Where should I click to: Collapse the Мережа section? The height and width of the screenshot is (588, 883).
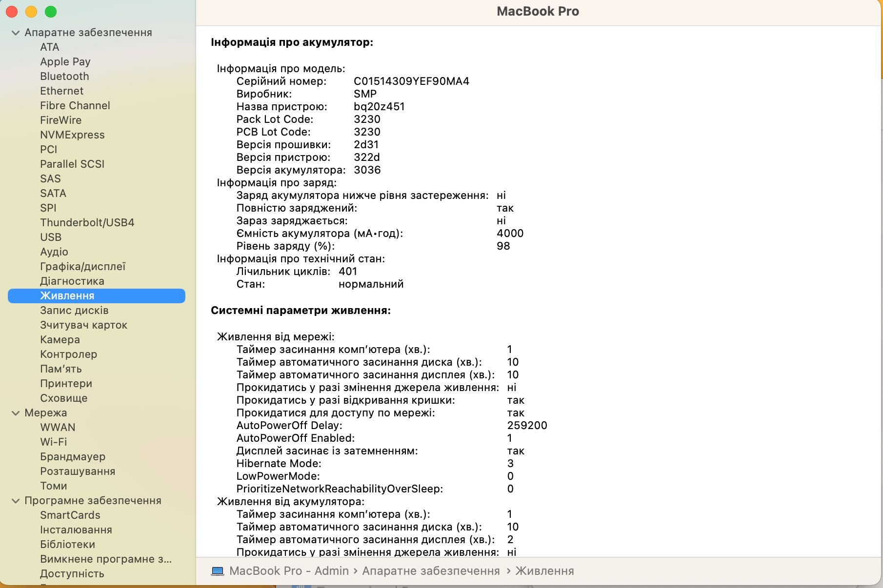[x=16, y=413]
